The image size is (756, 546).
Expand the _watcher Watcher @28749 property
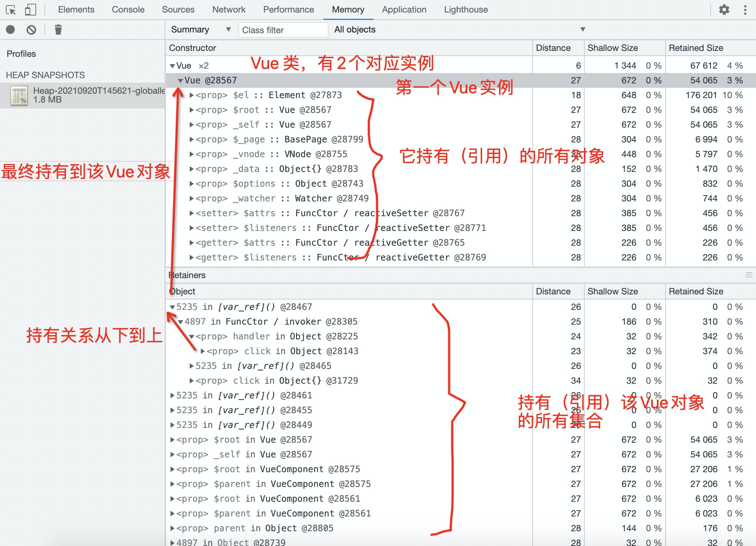[x=191, y=198]
